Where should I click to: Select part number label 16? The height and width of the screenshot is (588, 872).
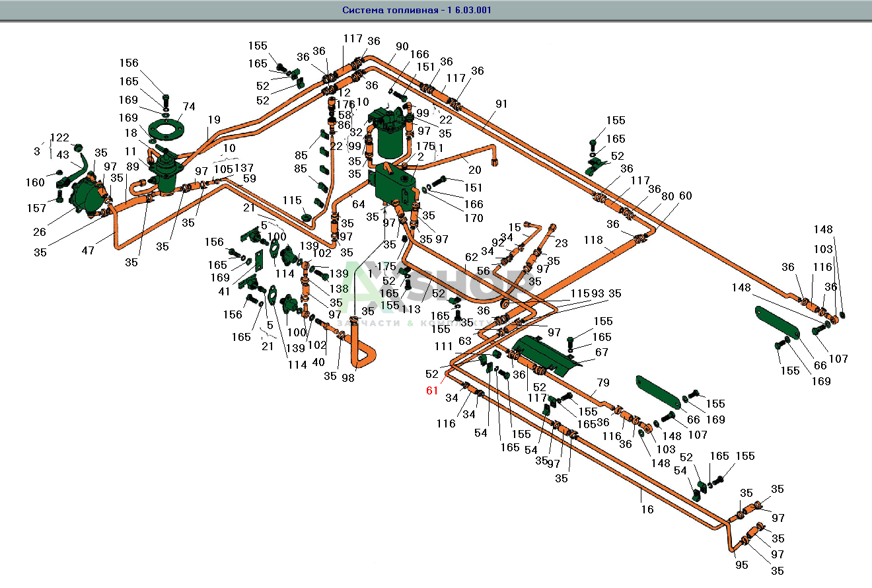647,509
